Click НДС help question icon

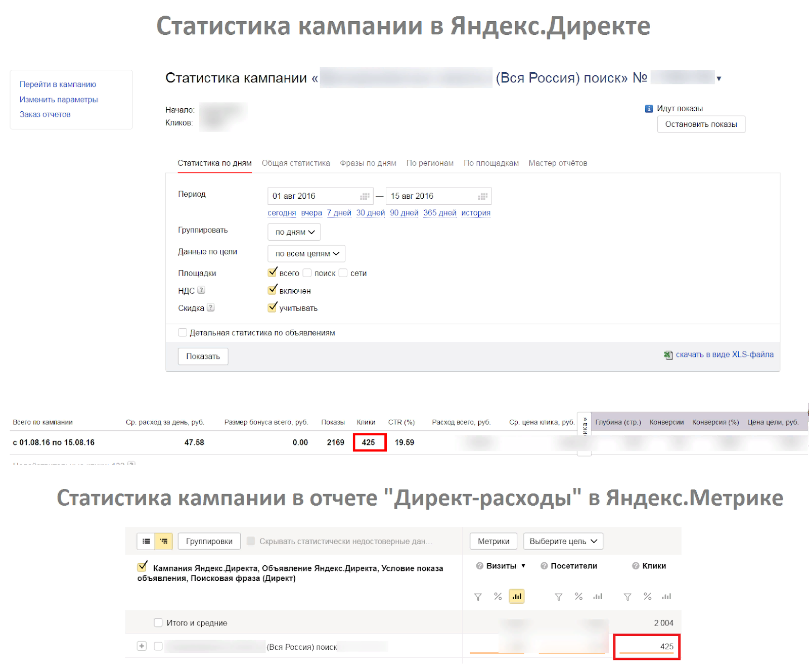point(201,290)
